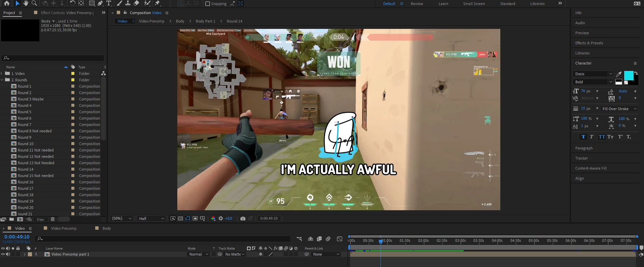Screen dimensions: 644x267
Task: Select the Eraser tool
Action: click(136, 3)
